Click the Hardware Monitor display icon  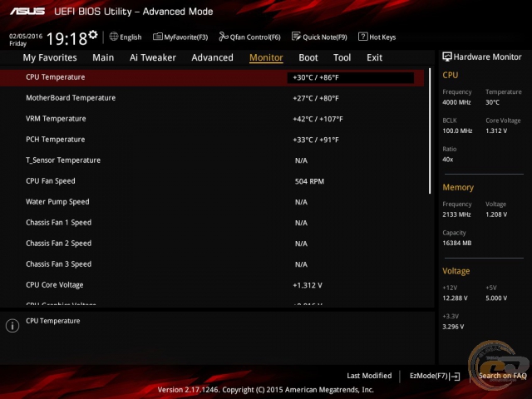[447, 57]
